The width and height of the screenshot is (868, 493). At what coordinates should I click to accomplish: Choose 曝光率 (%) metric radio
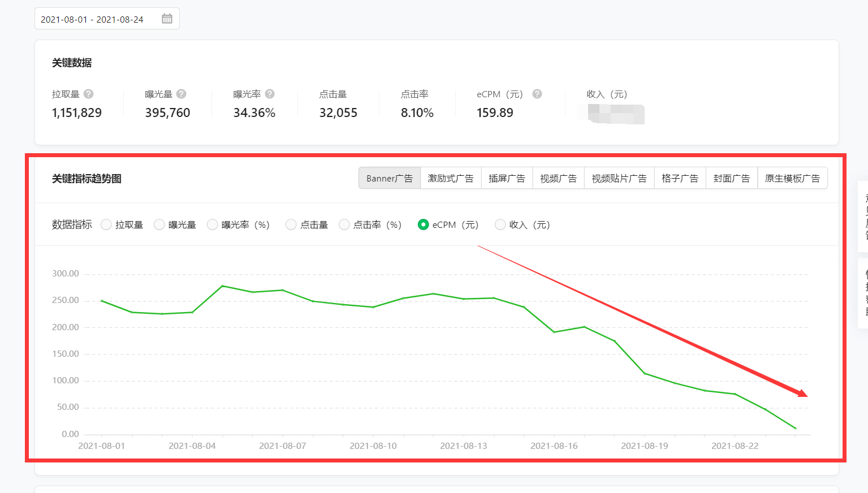pyautogui.click(x=213, y=224)
